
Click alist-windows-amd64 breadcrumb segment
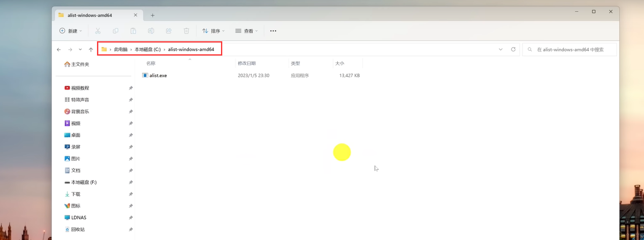[x=191, y=50]
